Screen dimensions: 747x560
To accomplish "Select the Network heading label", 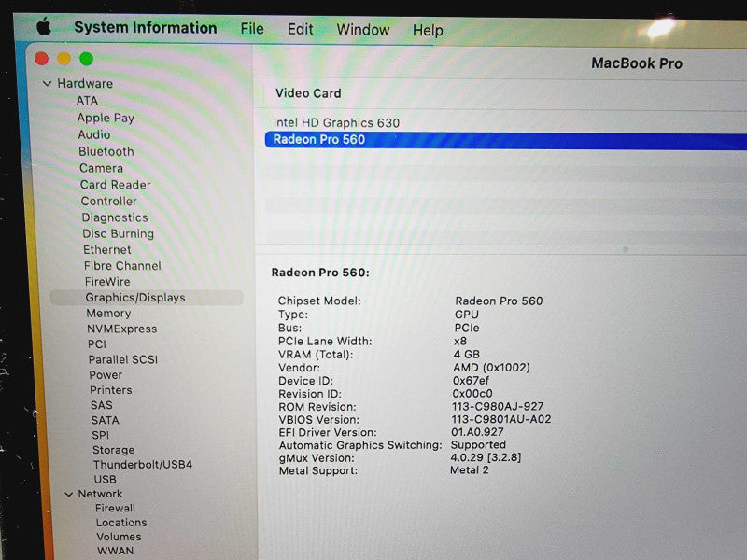I will tap(101, 494).
